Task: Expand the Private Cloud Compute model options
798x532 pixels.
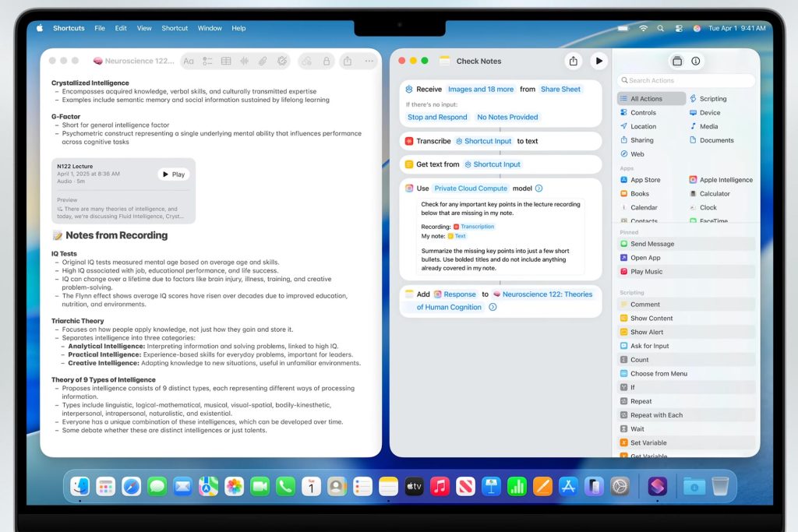Action: 538,188
